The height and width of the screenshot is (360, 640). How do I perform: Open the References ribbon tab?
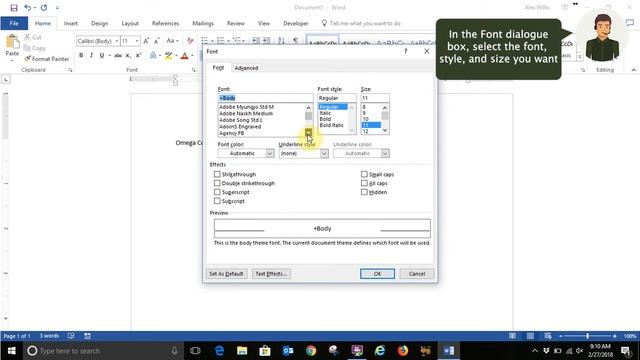[165, 23]
